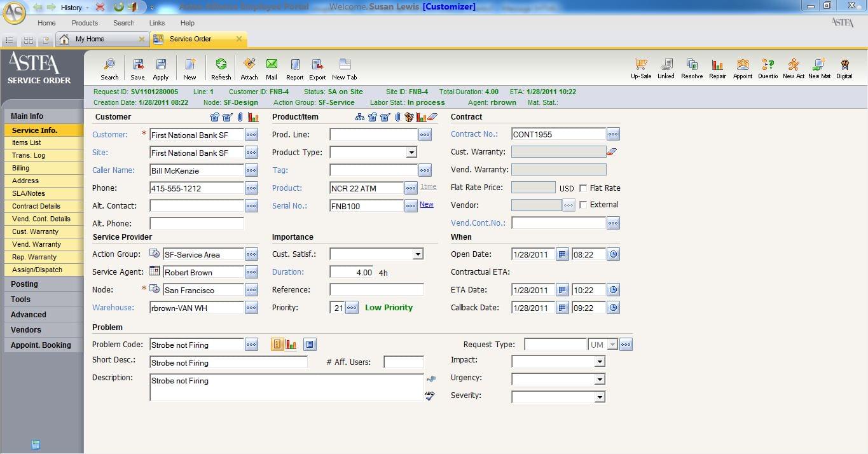Click the Save toolbar icon
This screenshot has width=868, height=454.
pos(138,65)
